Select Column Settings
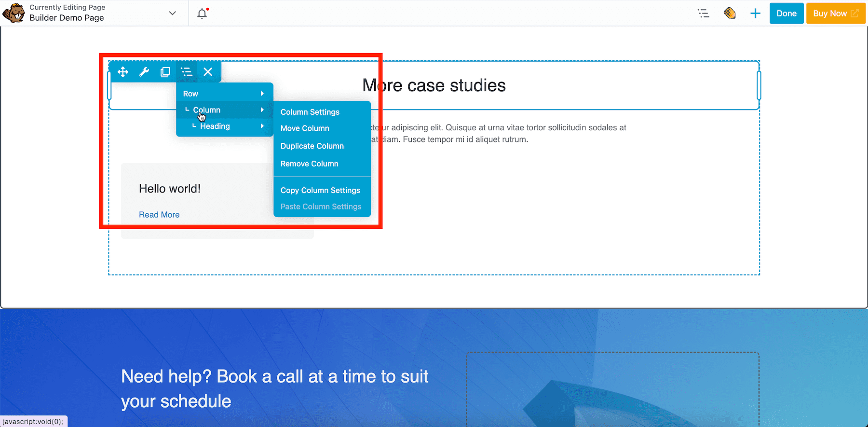This screenshot has height=427, width=868. (x=310, y=112)
